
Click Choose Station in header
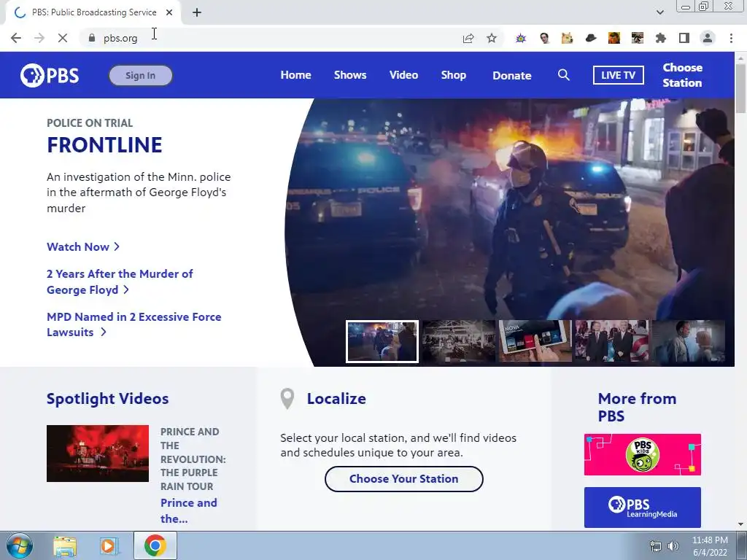[x=682, y=75]
